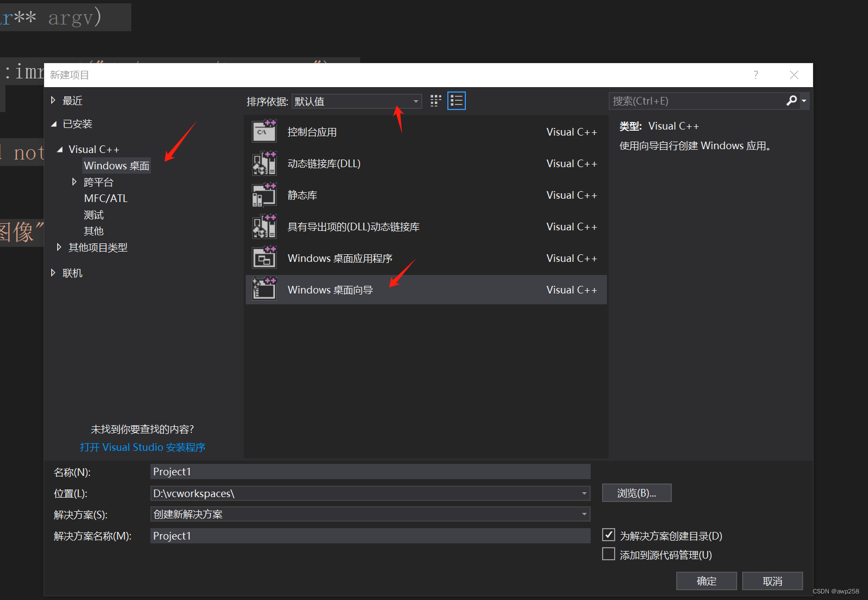The width and height of the screenshot is (868, 600).
Task: Select the 动态链接库(DLL) template text
Action: tap(324, 163)
